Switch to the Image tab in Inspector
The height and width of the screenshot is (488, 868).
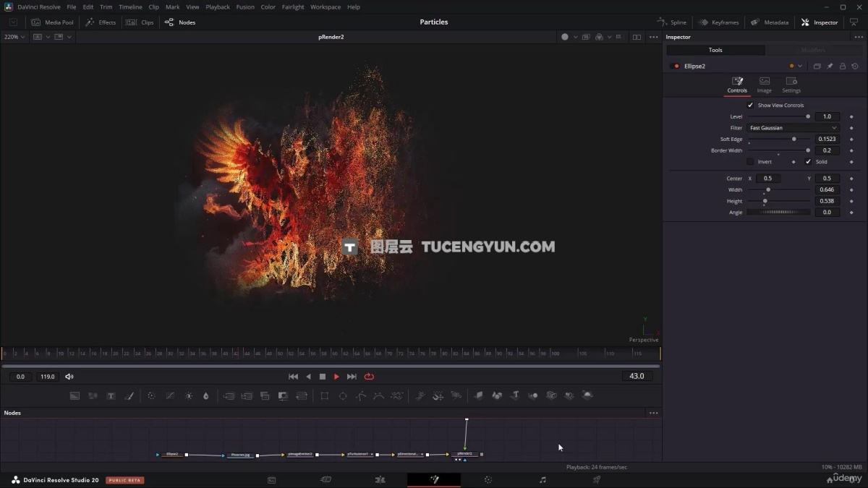pyautogui.click(x=765, y=85)
